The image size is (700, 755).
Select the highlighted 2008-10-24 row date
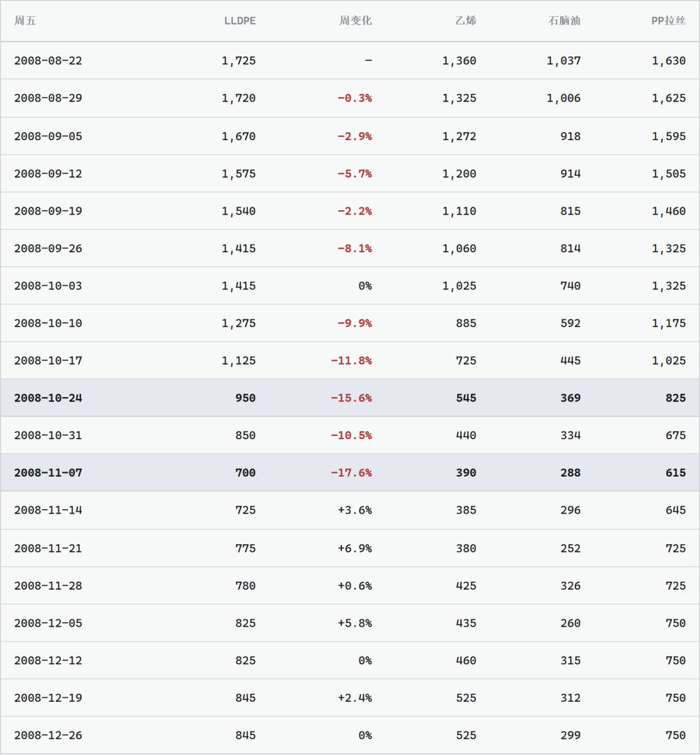48,398
